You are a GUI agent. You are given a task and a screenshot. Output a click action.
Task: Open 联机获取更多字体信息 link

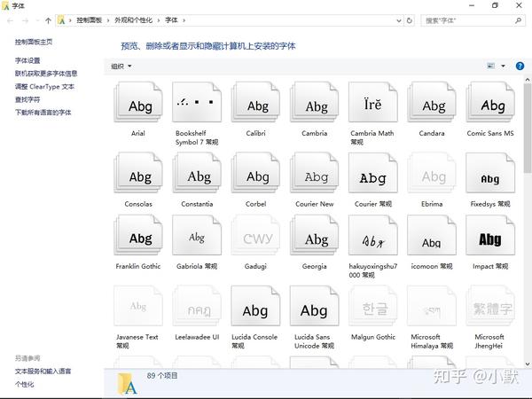click(x=46, y=74)
